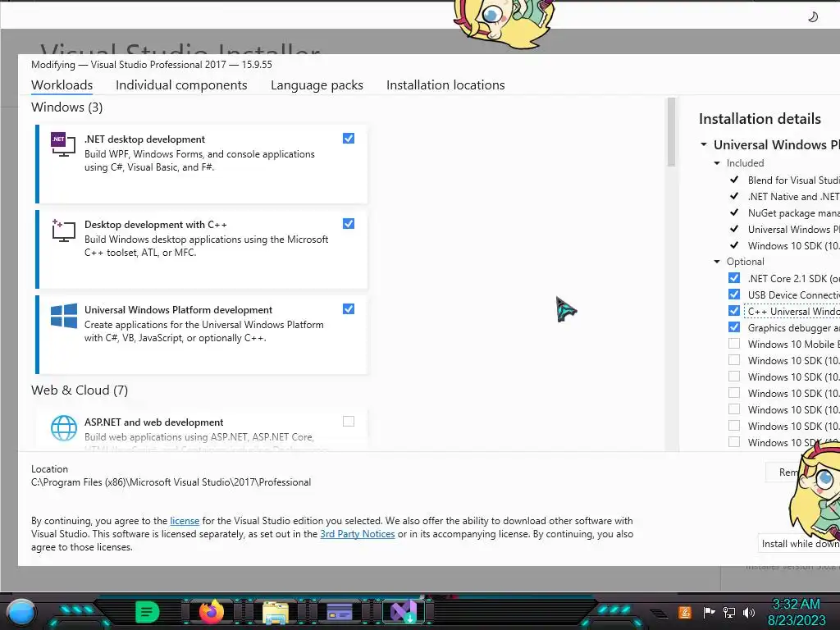Click the Windows logo of Universal Windows Platform
840x630 pixels.
64,316
